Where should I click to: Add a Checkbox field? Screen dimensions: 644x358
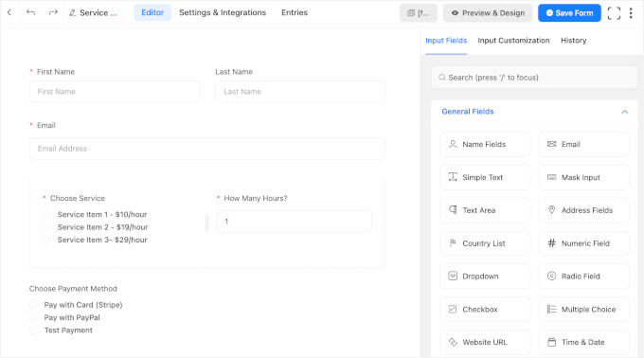point(485,309)
